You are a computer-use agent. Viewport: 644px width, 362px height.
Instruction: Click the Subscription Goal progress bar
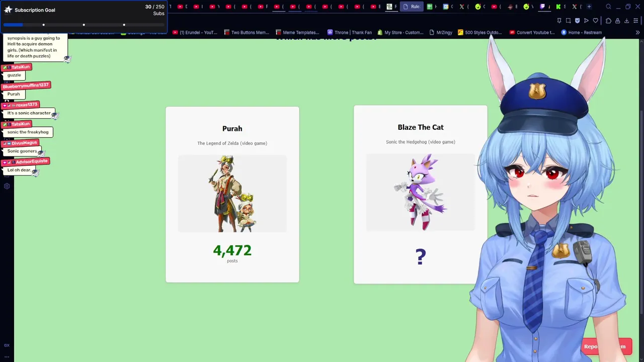[x=84, y=25]
